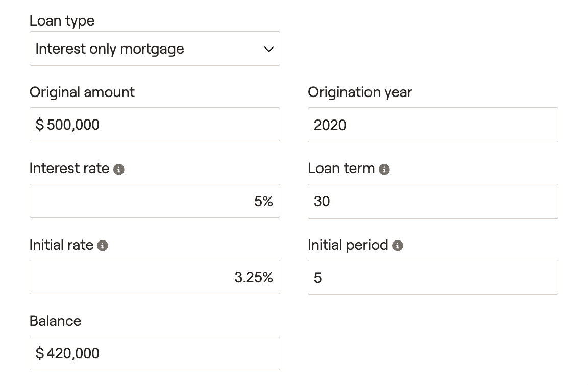Click the Balance label

click(x=56, y=321)
